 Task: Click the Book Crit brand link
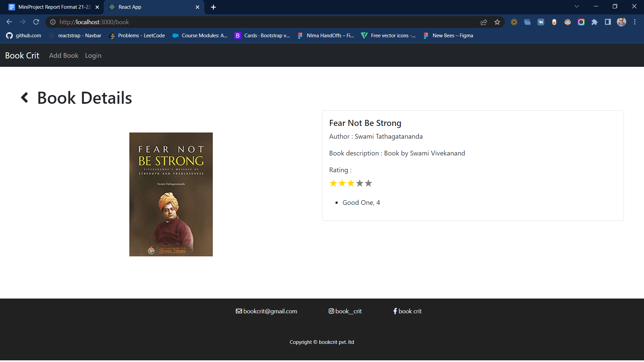click(x=22, y=55)
